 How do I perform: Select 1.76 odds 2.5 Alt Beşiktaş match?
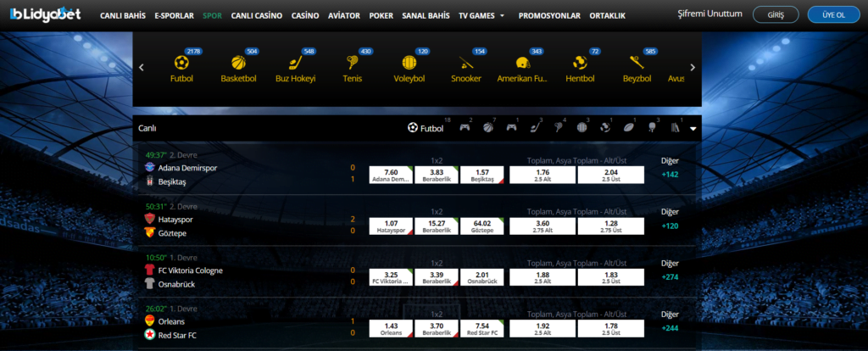[542, 175]
